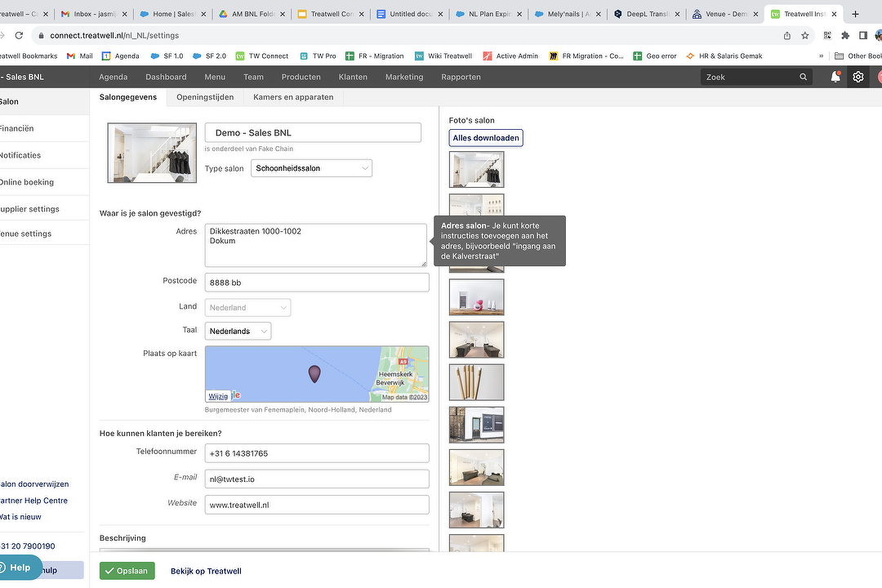Screen dimensions: 882x588
Task: Toggle the browser side panel icon
Action: point(863,35)
